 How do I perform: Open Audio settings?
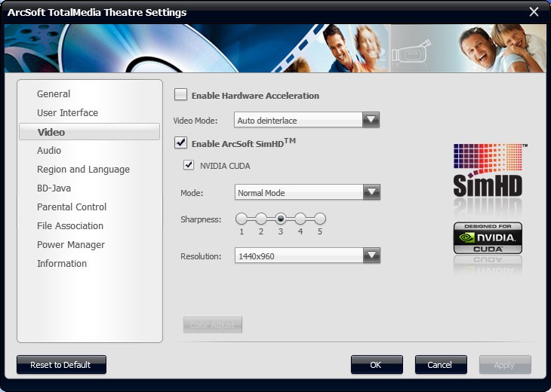point(49,151)
